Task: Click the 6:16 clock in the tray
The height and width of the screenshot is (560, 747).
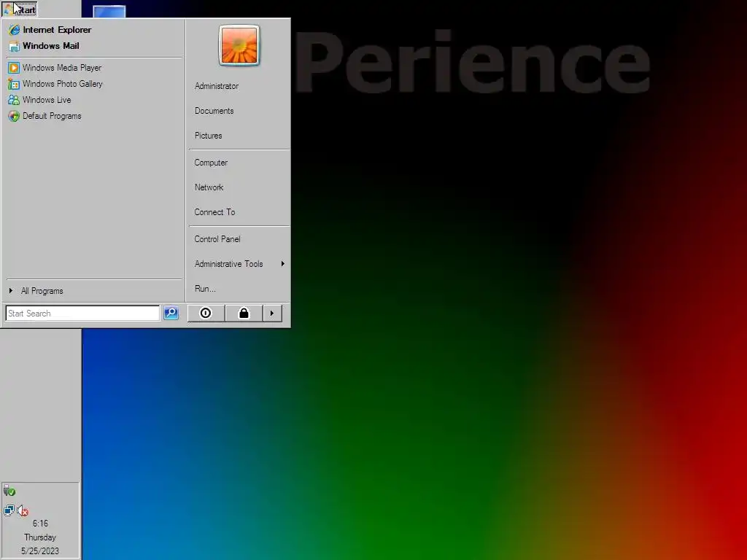Action: pos(40,524)
